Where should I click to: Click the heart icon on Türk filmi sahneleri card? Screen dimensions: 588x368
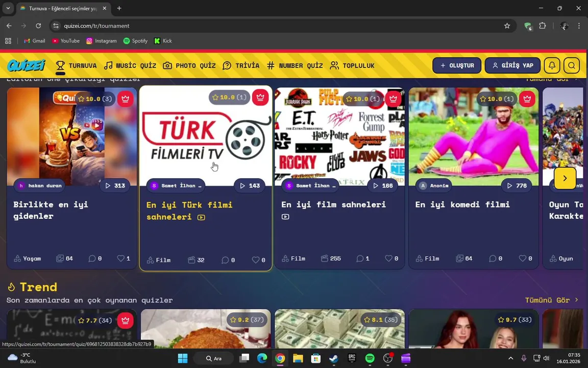click(255, 260)
